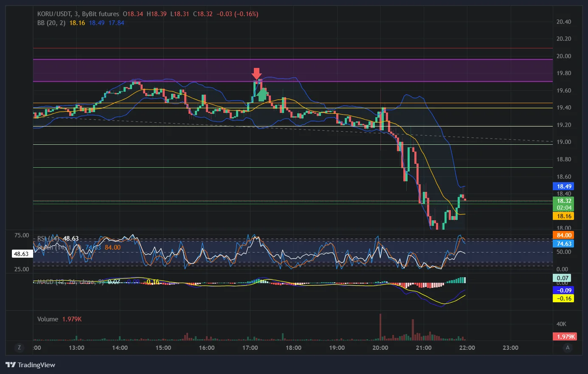Click the 20.00 price axis label

tap(564, 56)
